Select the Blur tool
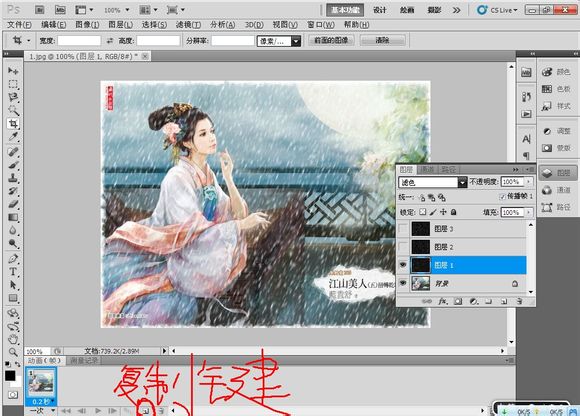The image size is (580, 416). [13, 230]
